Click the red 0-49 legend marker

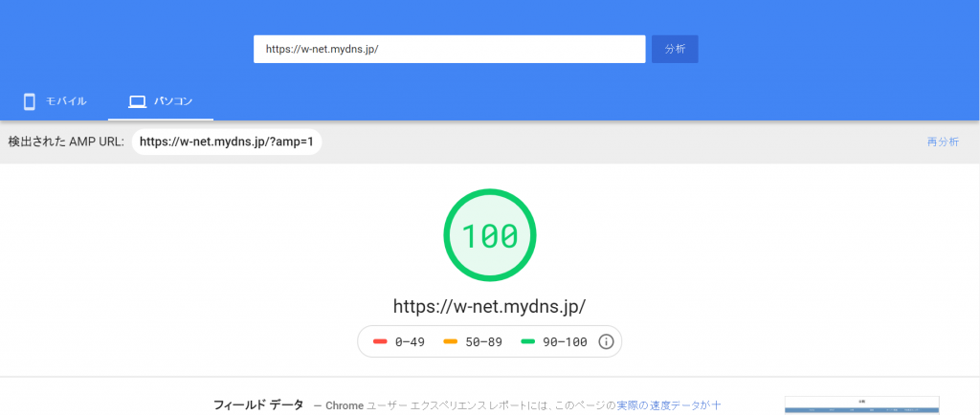(379, 342)
